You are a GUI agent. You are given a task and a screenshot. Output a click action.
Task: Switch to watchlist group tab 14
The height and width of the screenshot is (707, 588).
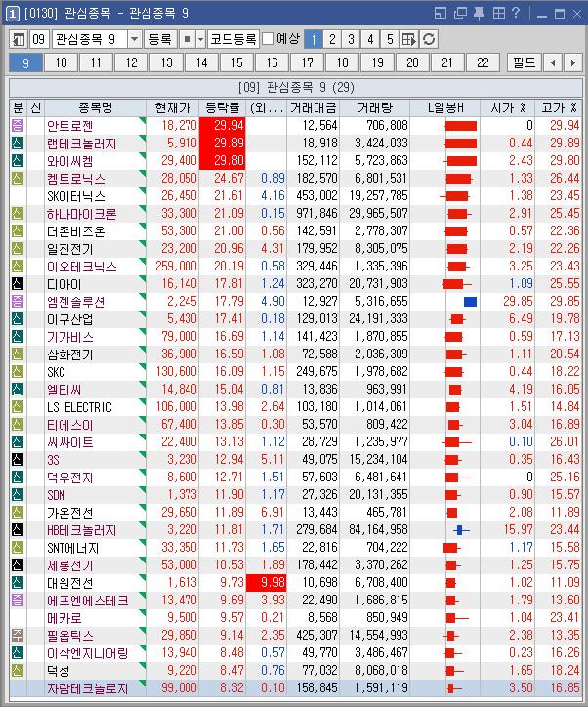[201, 62]
